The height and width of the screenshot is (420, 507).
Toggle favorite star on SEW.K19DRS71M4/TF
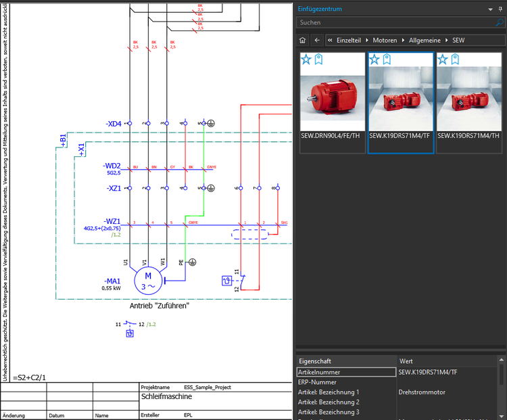375,60
